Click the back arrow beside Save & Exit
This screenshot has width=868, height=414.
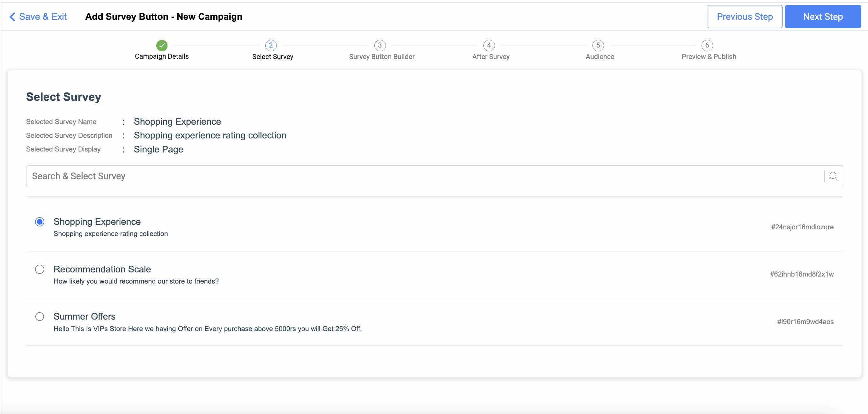pos(12,16)
